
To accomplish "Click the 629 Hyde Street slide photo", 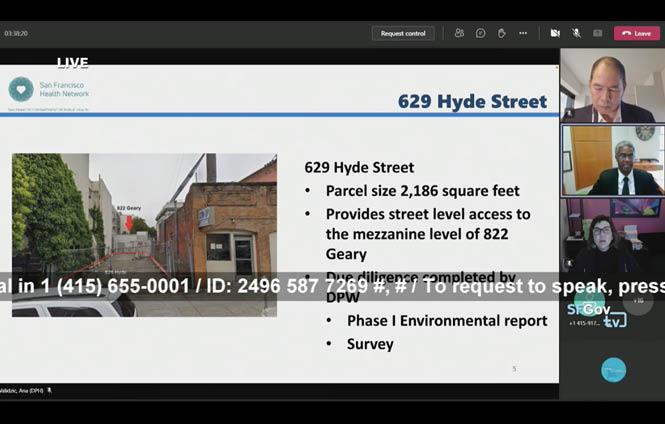I will click(144, 235).
